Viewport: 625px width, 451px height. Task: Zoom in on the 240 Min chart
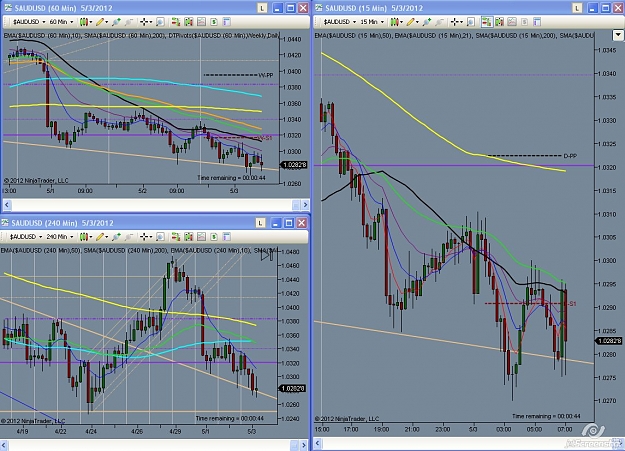click(x=116, y=237)
